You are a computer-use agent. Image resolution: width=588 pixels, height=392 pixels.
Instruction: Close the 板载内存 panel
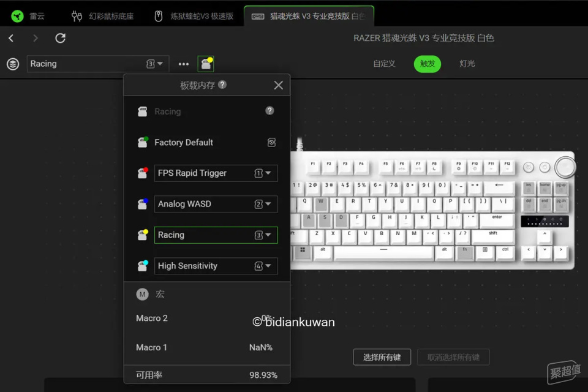click(278, 85)
